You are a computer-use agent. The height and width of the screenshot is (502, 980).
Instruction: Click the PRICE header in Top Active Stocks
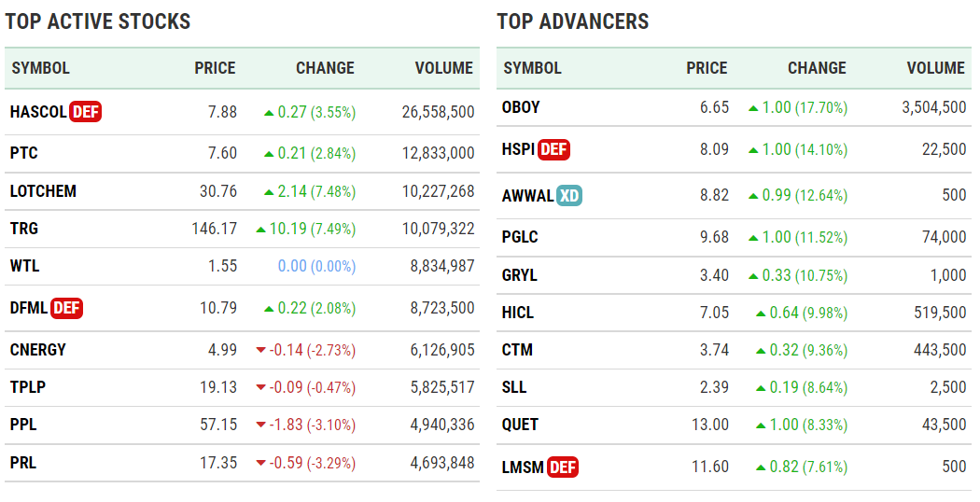pyautogui.click(x=215, y=68)
